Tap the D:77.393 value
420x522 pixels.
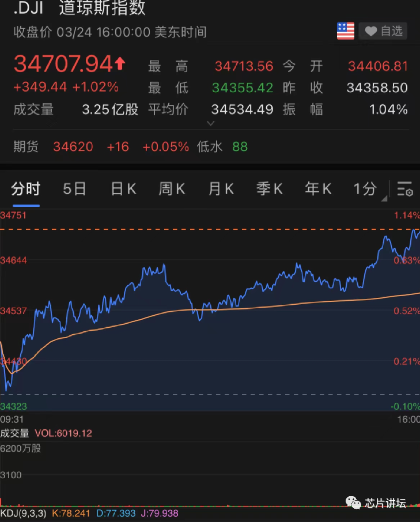(x=116, y=513)
